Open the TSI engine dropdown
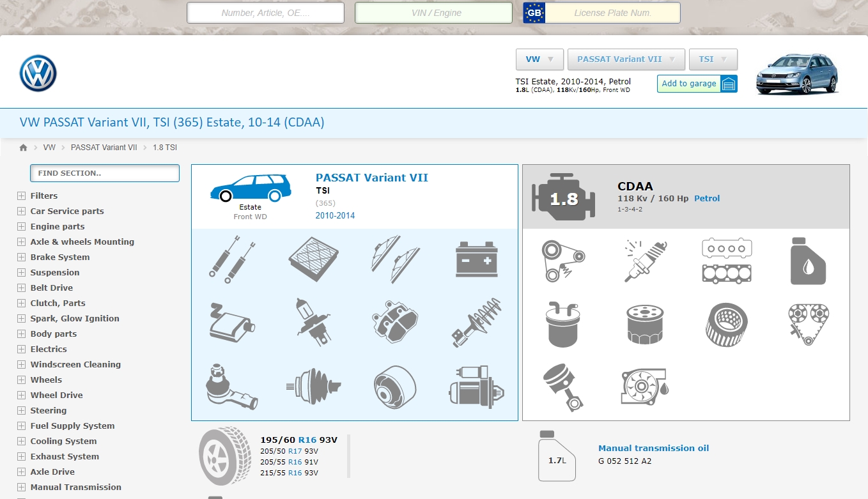 (713, 59)
